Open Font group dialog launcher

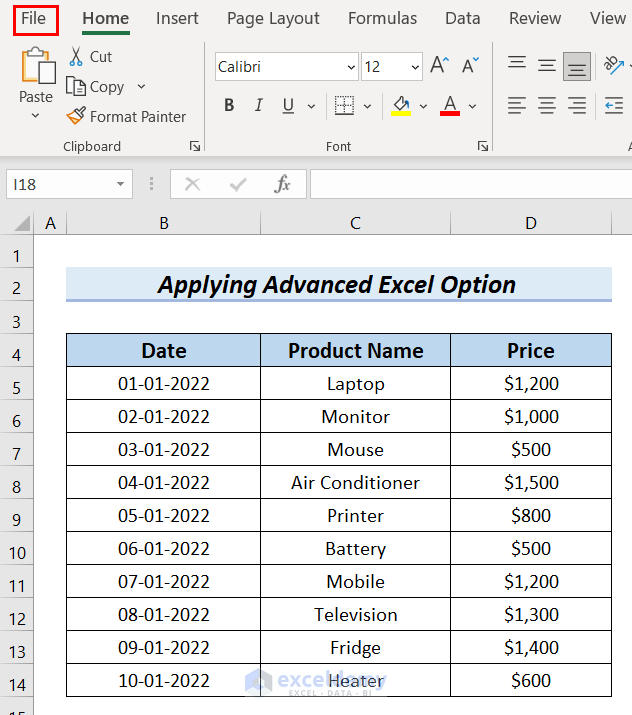[483, 146]
